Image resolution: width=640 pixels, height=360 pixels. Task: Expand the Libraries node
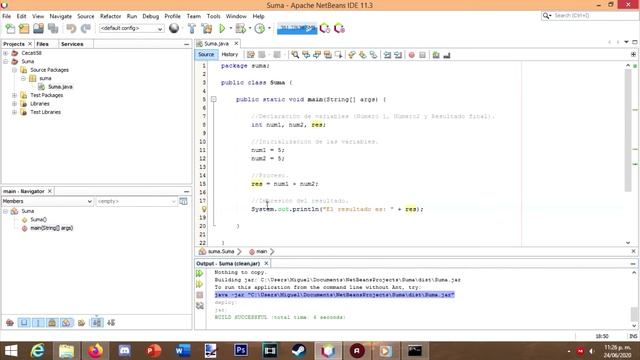(x=14, y=104)
